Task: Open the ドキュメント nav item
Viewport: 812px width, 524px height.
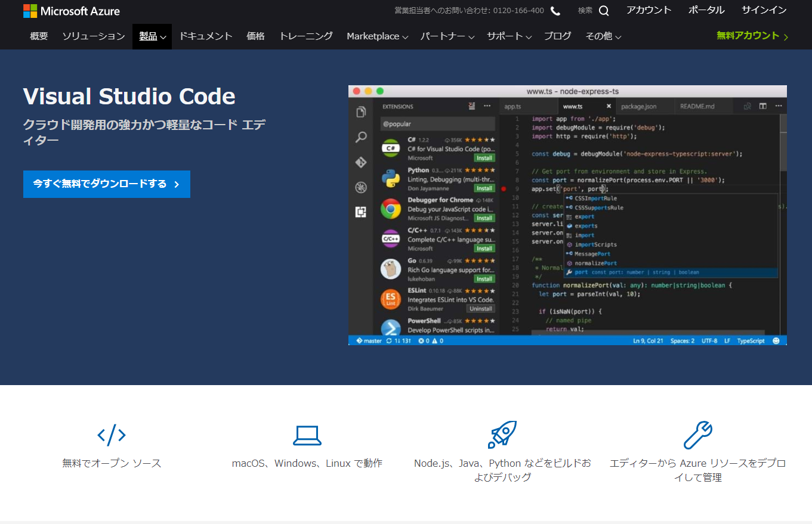Action: 206,36
